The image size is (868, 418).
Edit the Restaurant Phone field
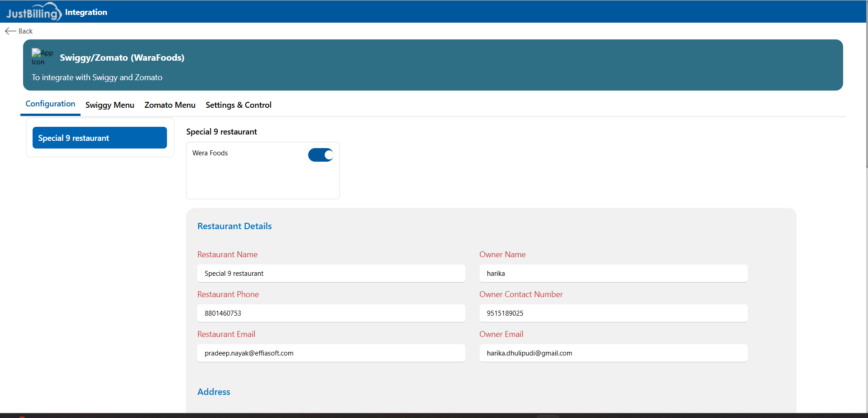click(x=331, y=313)
